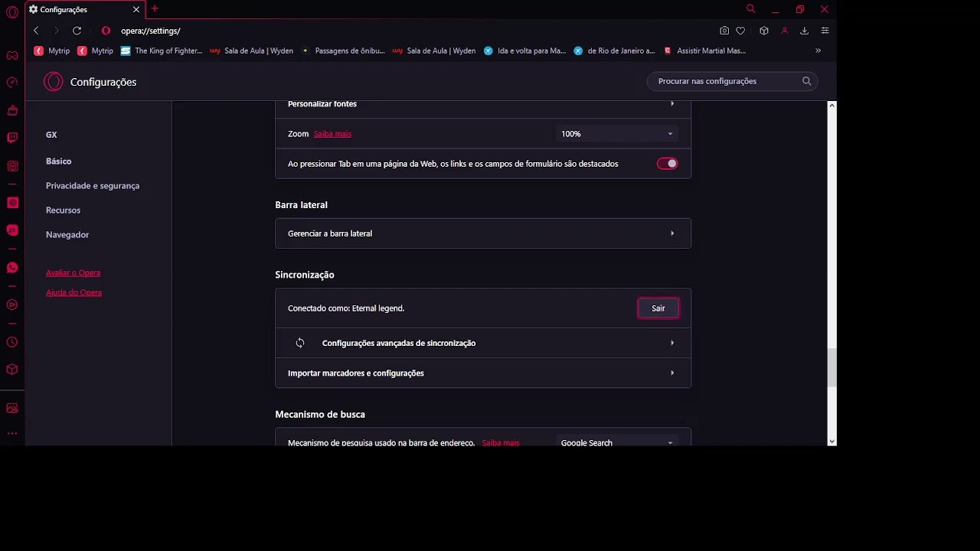Click the magnifier in settings search box
The width and height of the screenshot is (980, 551).
806,81
